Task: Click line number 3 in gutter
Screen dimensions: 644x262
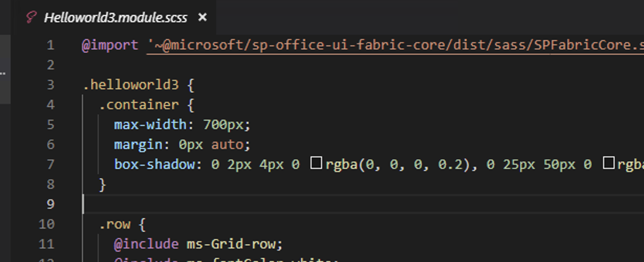Action: 50,85
